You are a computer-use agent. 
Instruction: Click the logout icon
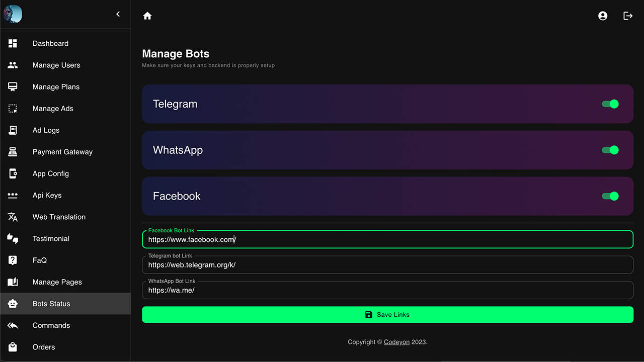point(628,16)
